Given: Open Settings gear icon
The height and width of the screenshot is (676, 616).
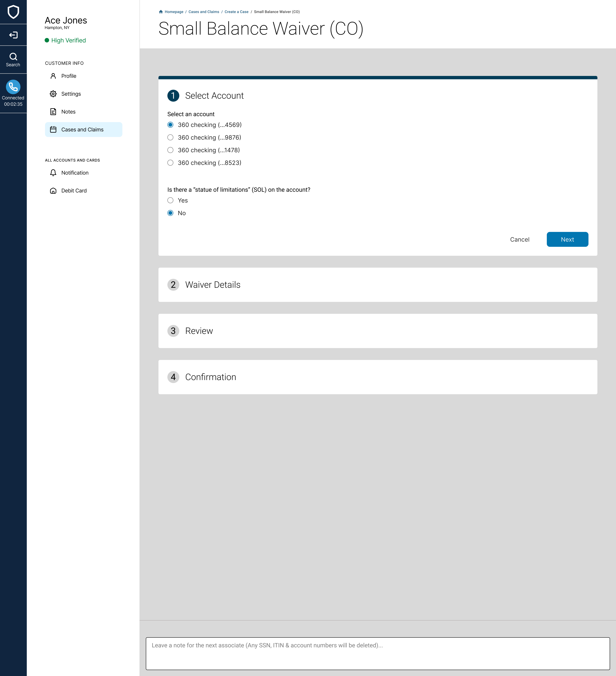Looking at the screenshot, I should 53,94.
